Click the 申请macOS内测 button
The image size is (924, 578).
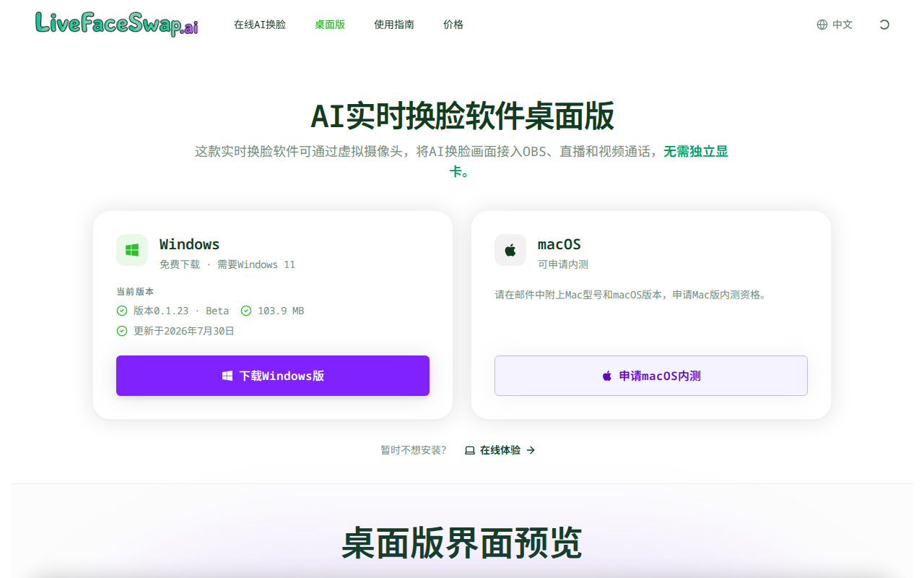(651, 376)
